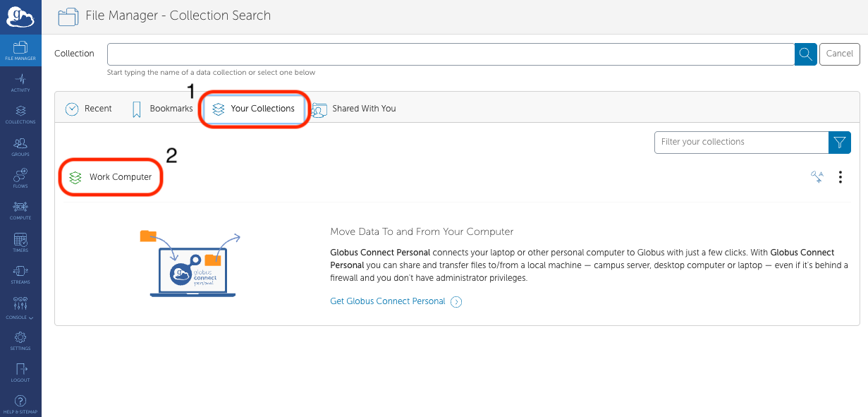Open Activity in the left sidebar

point(20,83)
